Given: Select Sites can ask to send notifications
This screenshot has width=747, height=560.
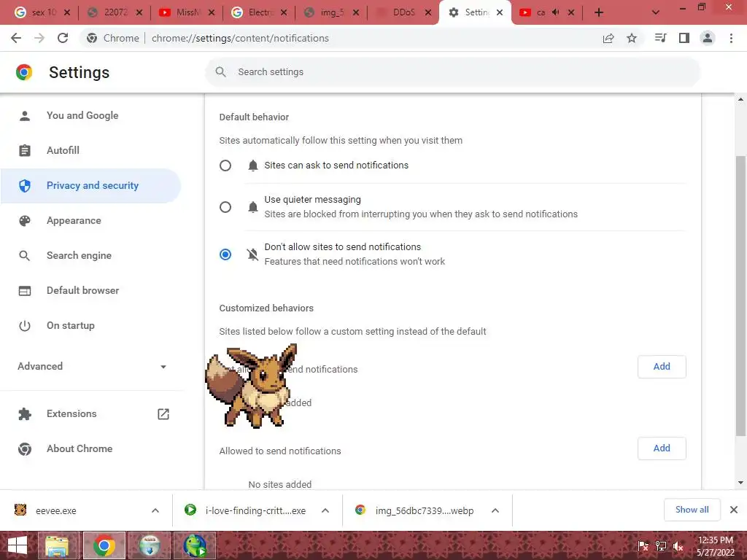Looking at the screenshot, I should tap(225, 166).
